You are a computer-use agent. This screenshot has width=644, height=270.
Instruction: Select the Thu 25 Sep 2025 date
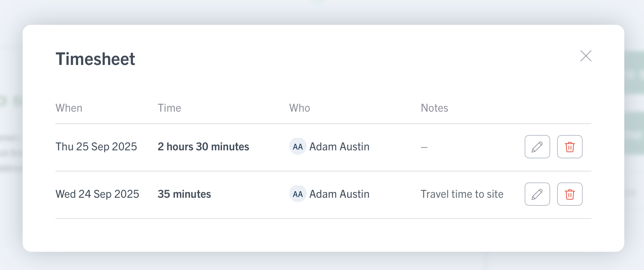click(96, 147)
